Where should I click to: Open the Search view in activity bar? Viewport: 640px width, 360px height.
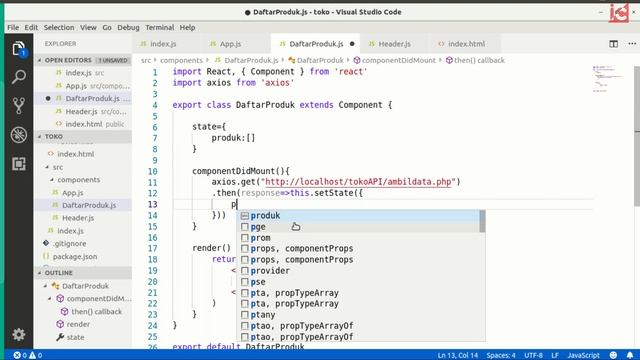pos(19,77)
